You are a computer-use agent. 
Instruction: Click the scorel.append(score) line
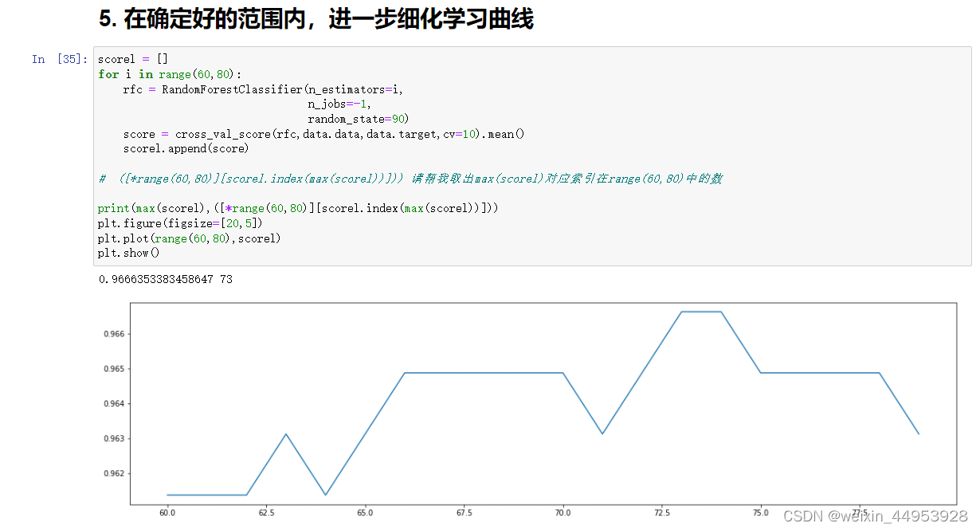click(x=186, y=148)
